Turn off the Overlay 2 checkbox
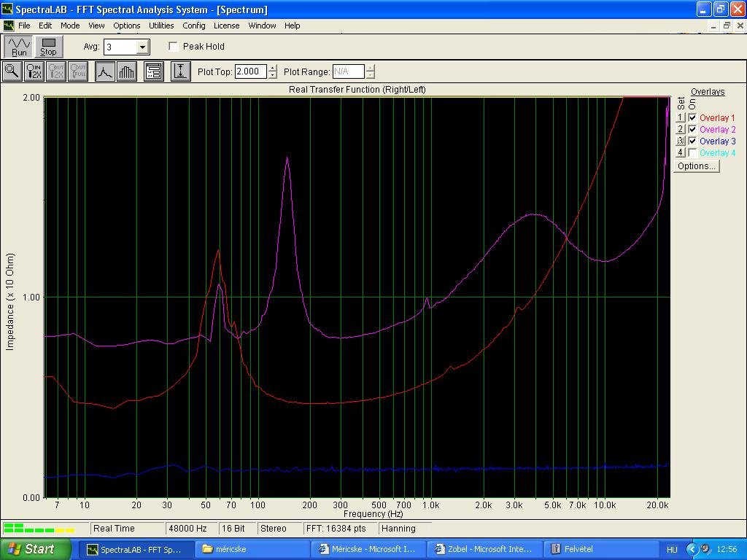The width and height of the screenshot is (747, 560). tap(693, 130)
